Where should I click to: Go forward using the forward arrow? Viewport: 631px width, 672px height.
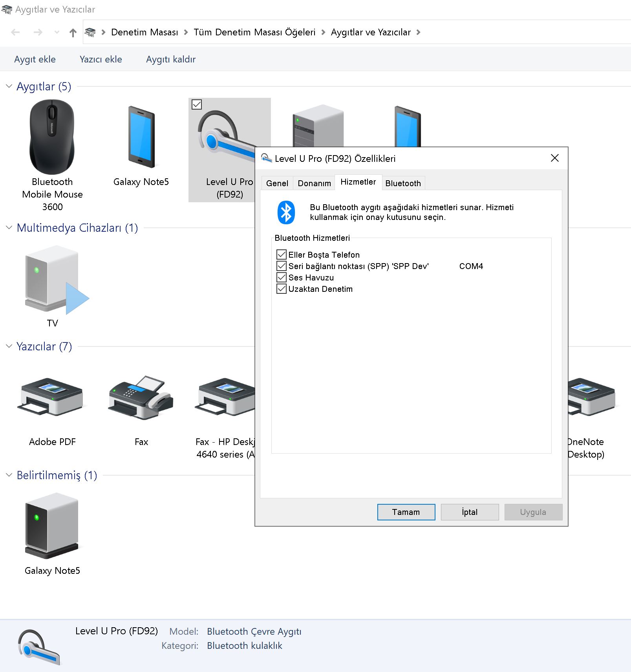pyautogui.click(x=38, y=32)
